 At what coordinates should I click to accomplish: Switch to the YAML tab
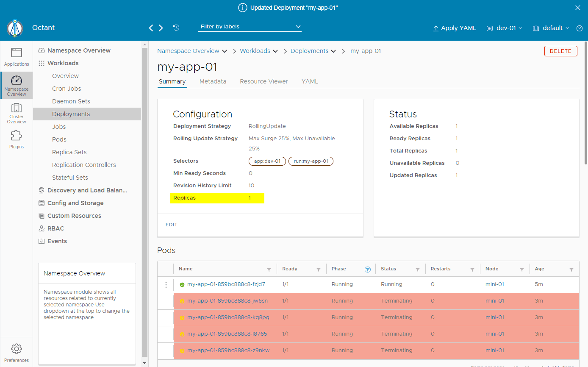point(310,81)
